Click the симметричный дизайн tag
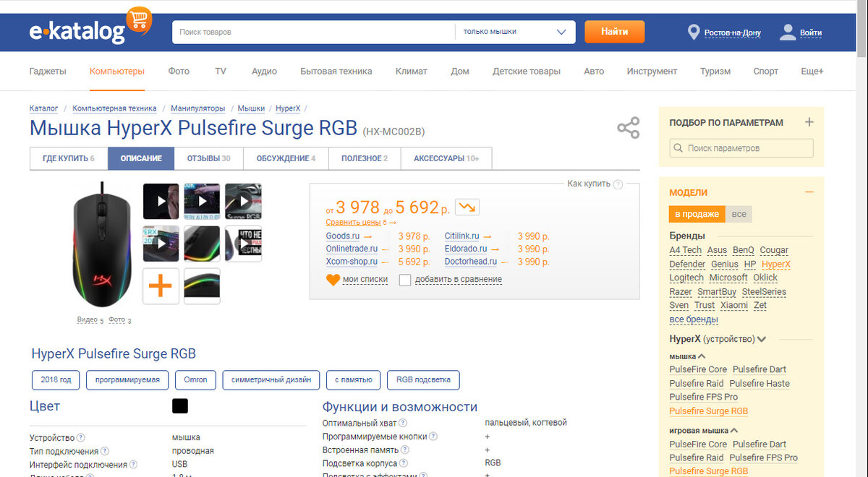The image size is (868, 477). coord(271,379)
